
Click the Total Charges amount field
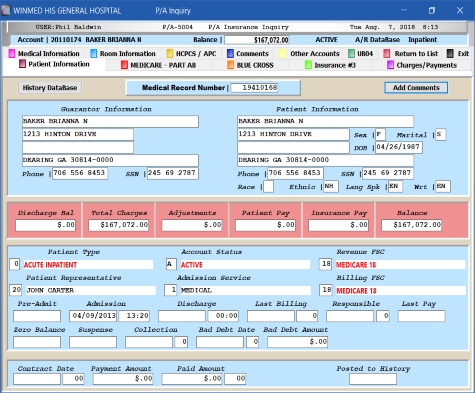point(118,225)
